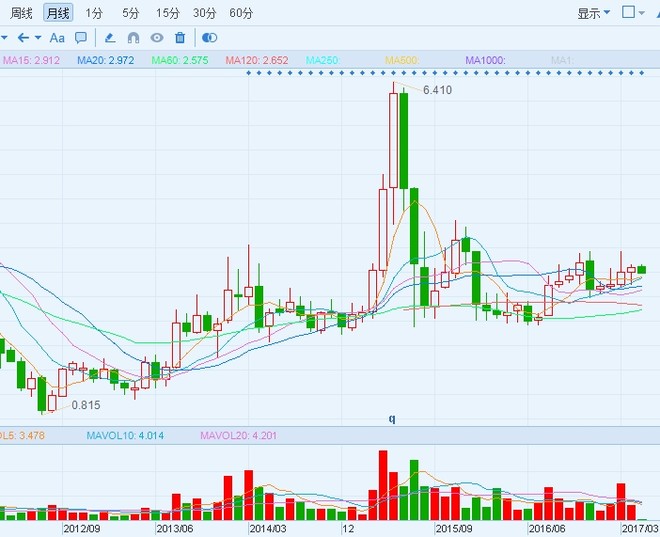The height and width of the screenshot is (537, 660).
Task: Click the 2013/06 date axis label
Action: [175, 529]
